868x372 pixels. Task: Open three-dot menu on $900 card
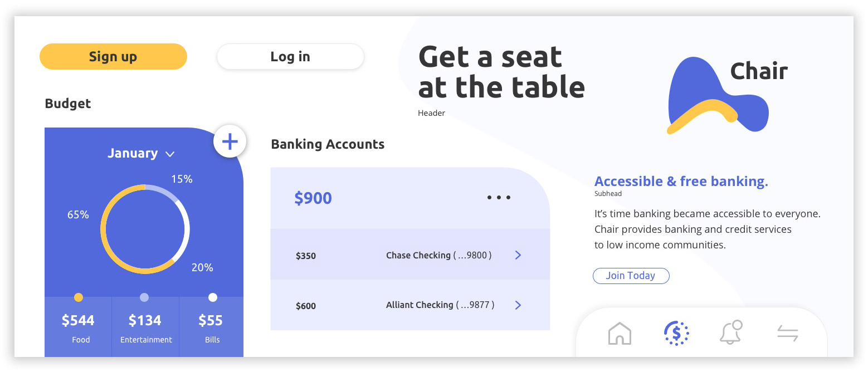(499, 197)
